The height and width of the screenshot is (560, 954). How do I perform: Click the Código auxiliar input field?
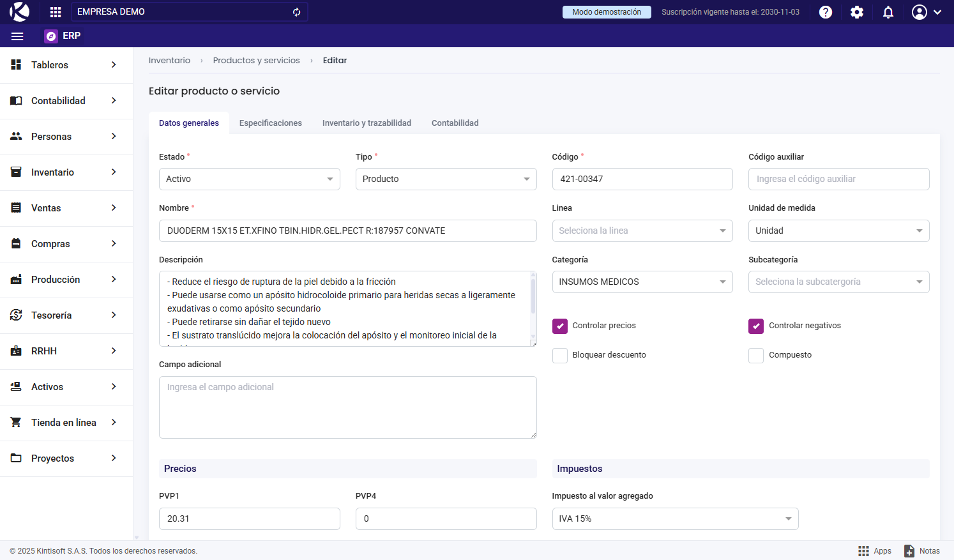[838, 179]
